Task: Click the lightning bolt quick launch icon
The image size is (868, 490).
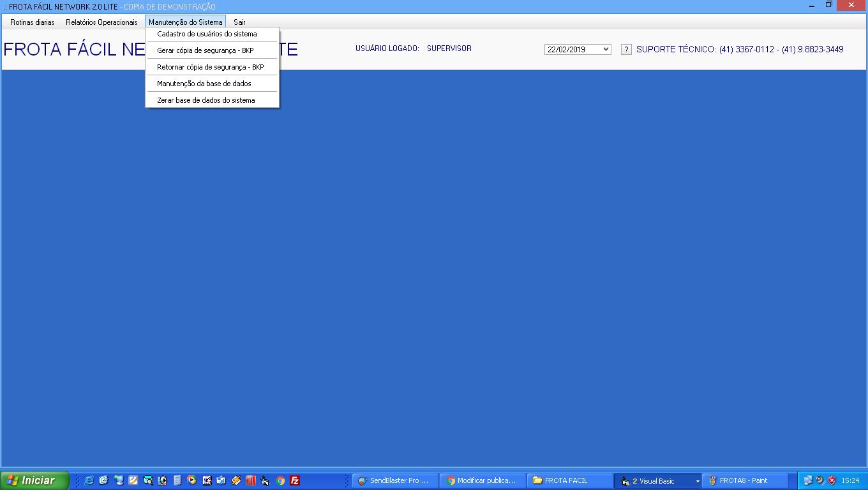Action: [x=234, y=480]
